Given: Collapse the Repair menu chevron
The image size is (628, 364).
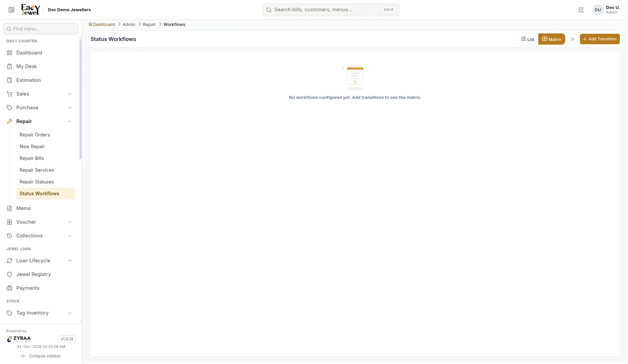Looking at the screenshot, I should click(70, 121).
